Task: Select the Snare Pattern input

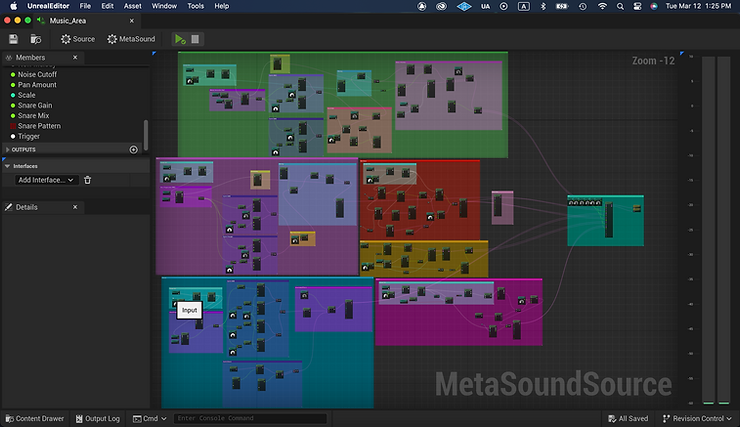Action: pos(39,126)
